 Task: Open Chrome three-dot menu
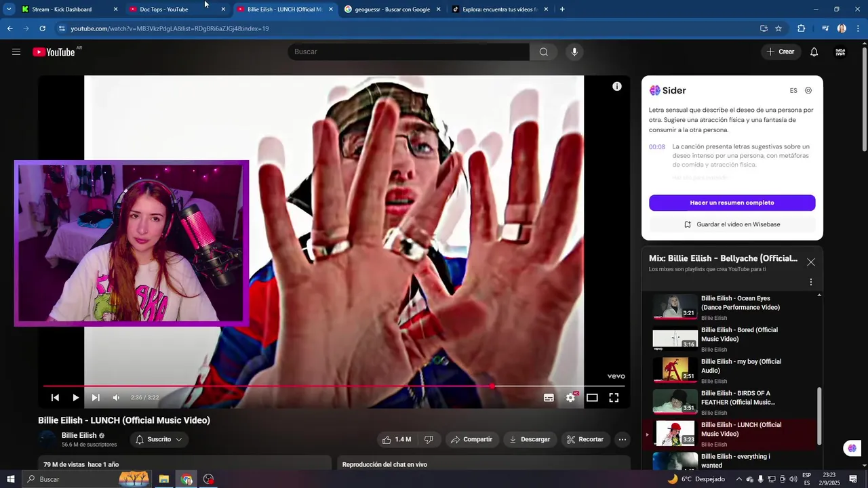pos(857,28)
